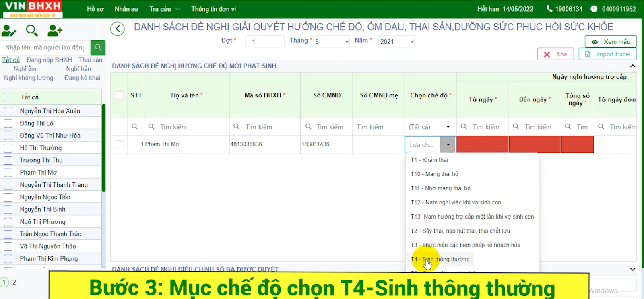Screen dimensions: 644x299
Task: Select T4 - Sinh thông thường option
Action: [x=440, y=259]
